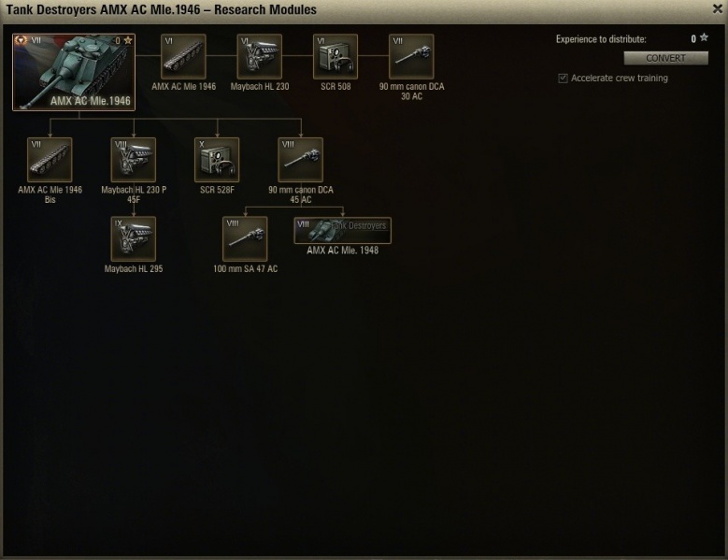728x560 pixels.
Task: Click the 'AMX AC Mle. 1948' label text
Action: pos(343,251)
